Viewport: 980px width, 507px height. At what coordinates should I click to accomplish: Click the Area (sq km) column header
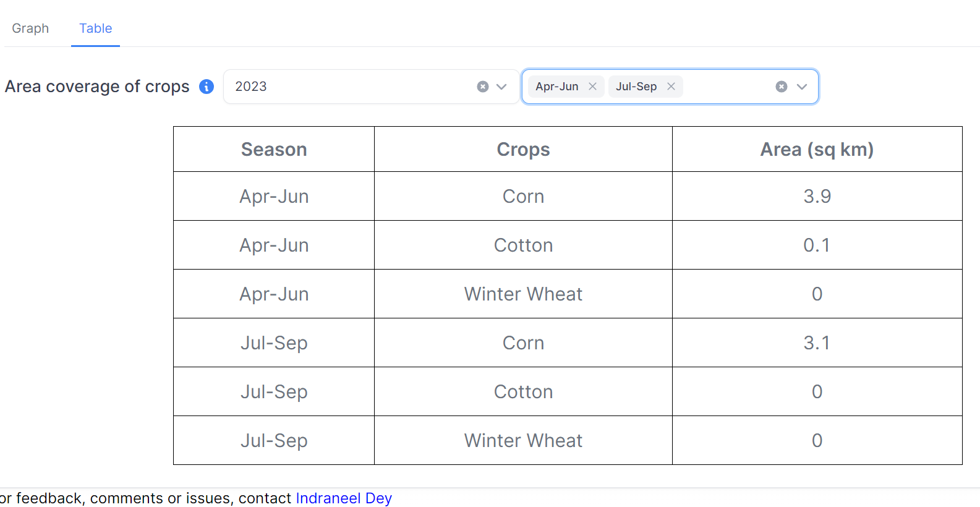817,150
